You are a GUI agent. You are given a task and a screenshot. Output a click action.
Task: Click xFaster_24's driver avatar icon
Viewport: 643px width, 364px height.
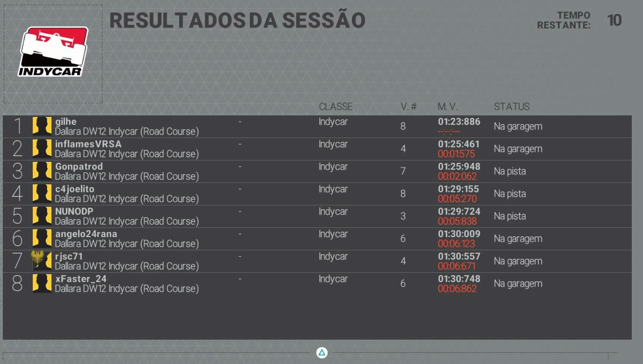coord(42,284)
